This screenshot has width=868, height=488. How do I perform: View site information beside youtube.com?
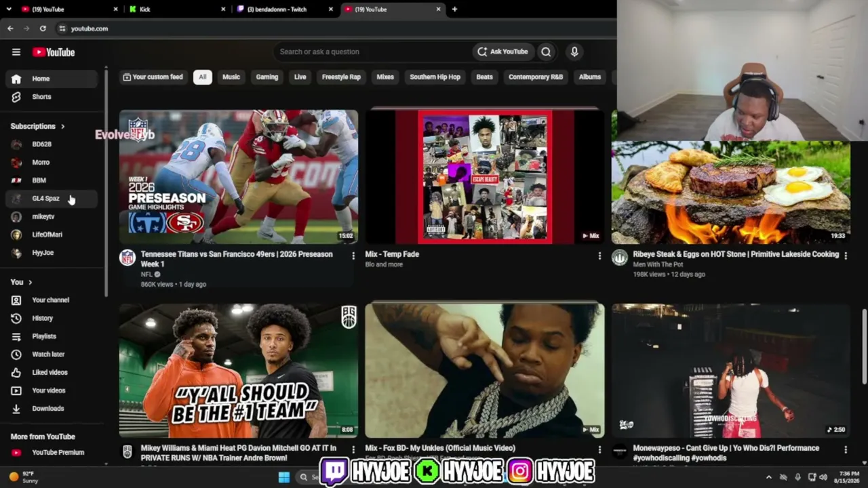point(62,28)
